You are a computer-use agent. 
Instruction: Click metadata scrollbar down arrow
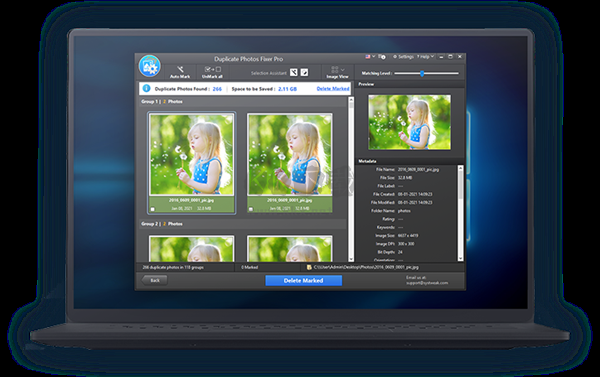[461, 259]
